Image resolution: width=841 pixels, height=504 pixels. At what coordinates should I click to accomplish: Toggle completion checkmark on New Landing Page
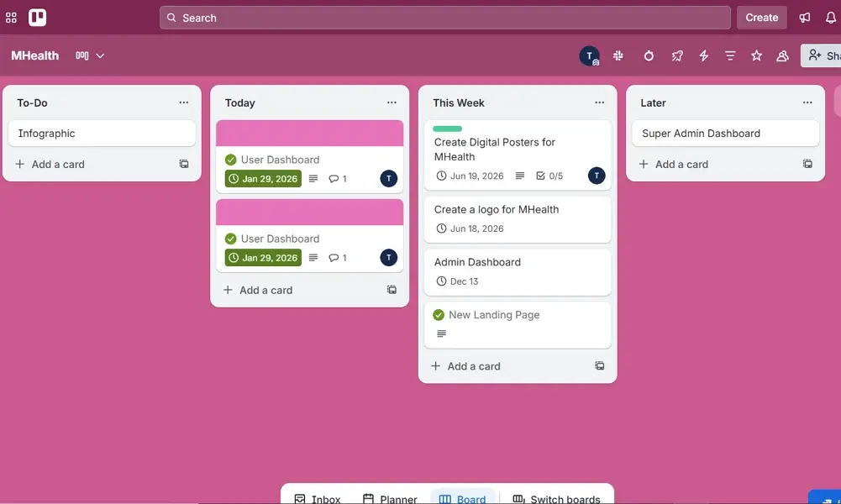tap(438, 315)
